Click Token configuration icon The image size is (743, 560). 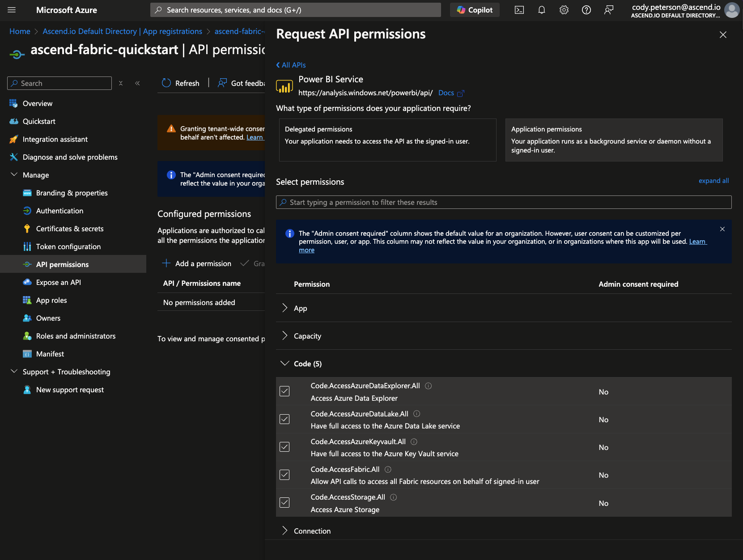27,246
